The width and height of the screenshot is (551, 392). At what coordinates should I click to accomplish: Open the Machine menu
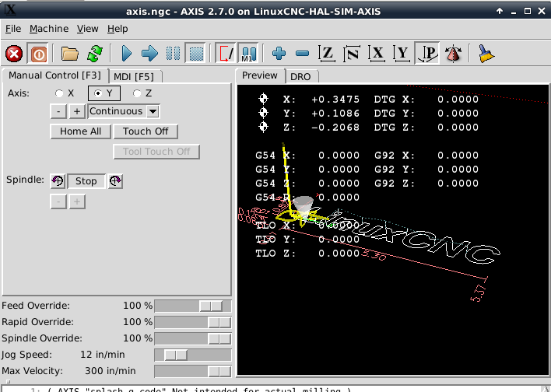[49, 29]
